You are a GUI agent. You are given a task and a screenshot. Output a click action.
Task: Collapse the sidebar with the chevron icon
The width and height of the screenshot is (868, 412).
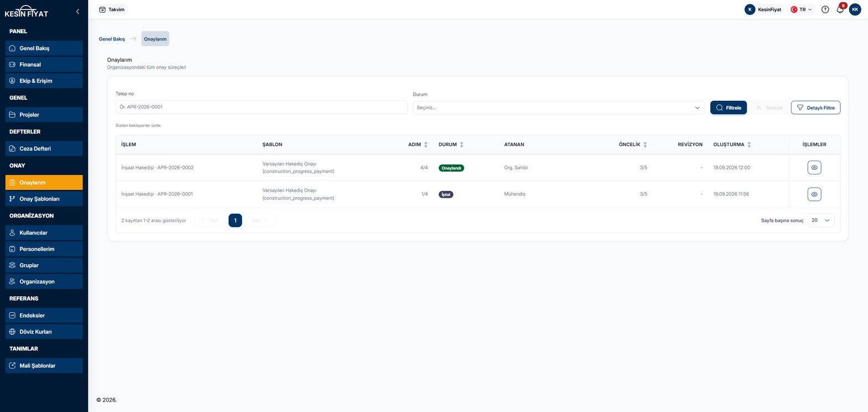coord(77,11)
